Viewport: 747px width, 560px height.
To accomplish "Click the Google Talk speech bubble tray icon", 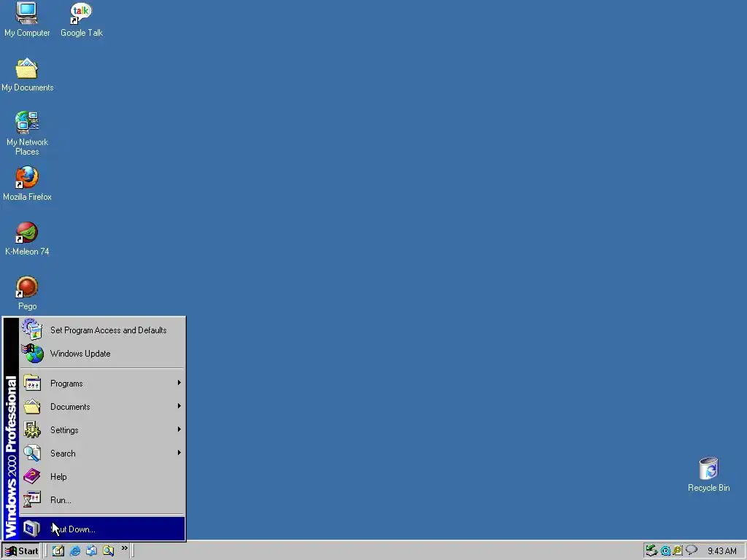I will tap(692, 551).
